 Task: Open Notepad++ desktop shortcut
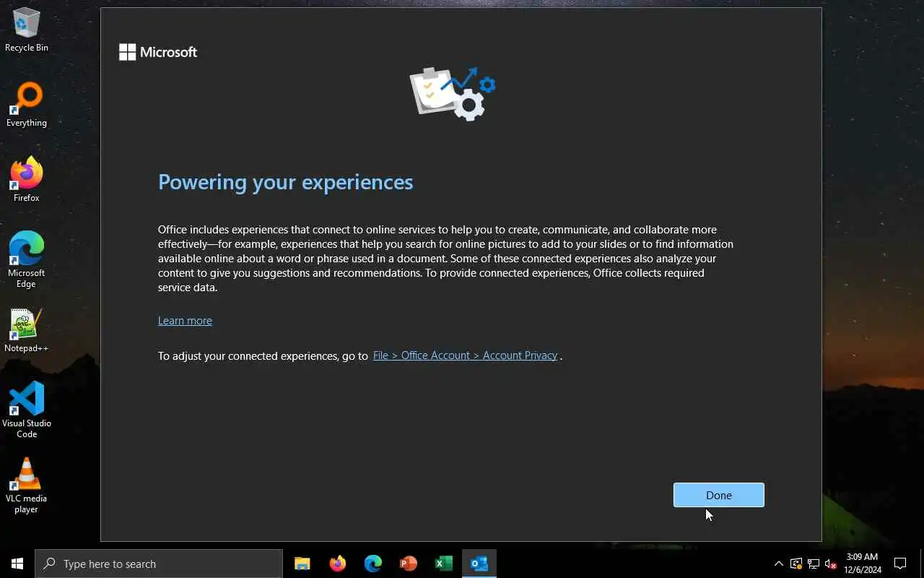point(27,331)
